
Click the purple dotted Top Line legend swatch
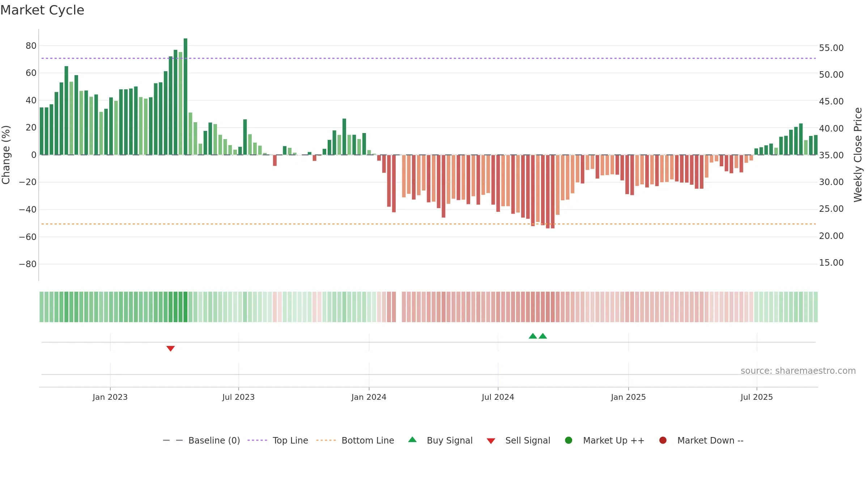point(257,440)
